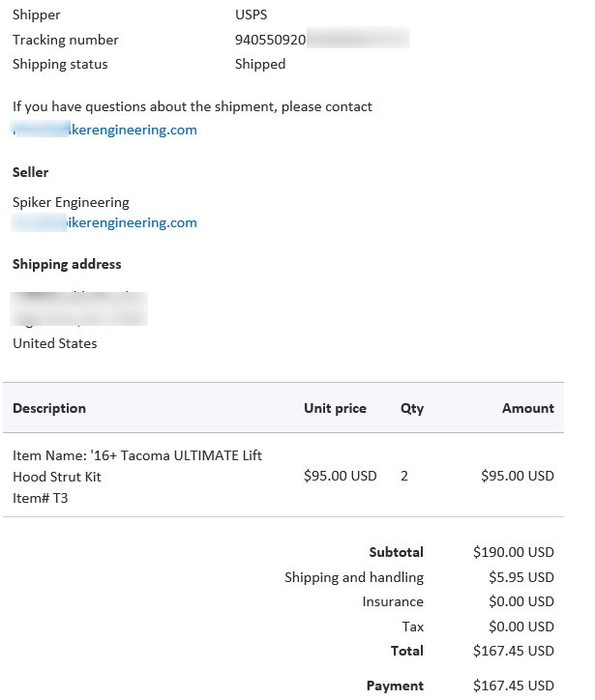Click the $5.95 USD shipping amount
The width and height of the screenshot is (595, 700).
[521, 577]
